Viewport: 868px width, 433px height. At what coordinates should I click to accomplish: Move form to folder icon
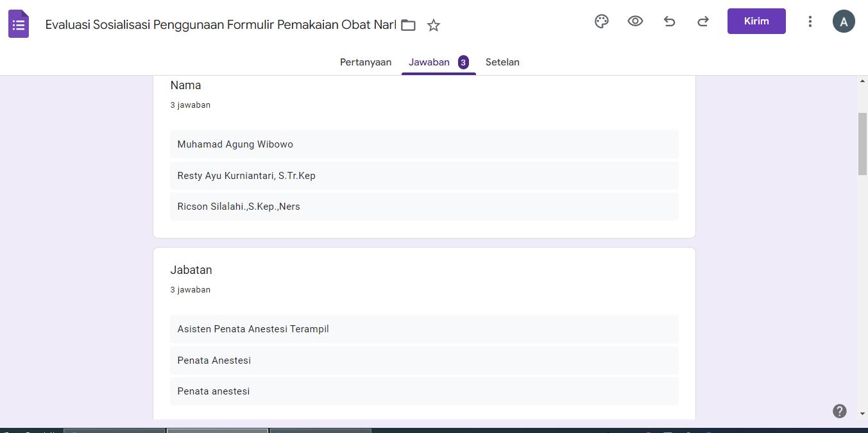(x=408, y=25)
